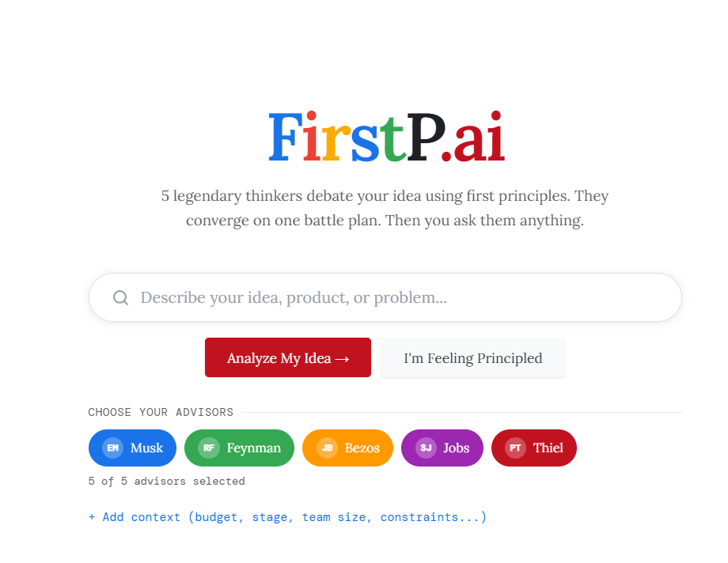Viewport: 728px width, 563px height.
Task: Click the plus icon before Add context
Action: point(93,516)
